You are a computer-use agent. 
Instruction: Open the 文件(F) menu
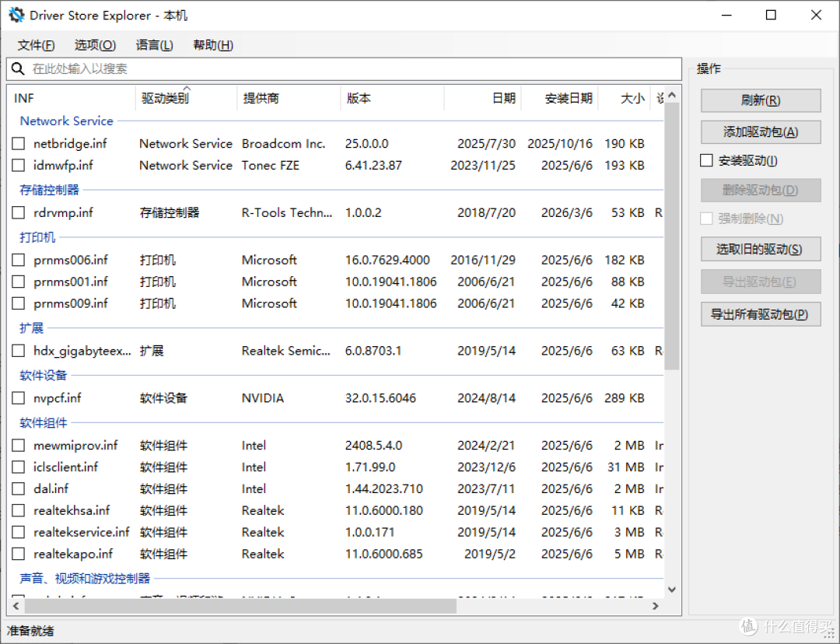[x=36, y=45]
